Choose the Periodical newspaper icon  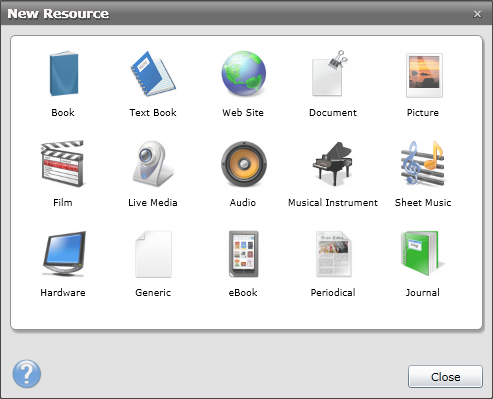[333, 254]
